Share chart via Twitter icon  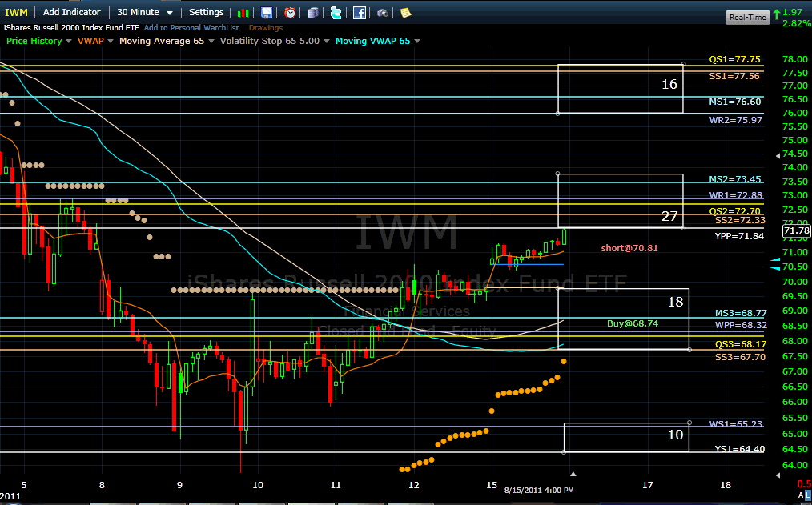336,13
